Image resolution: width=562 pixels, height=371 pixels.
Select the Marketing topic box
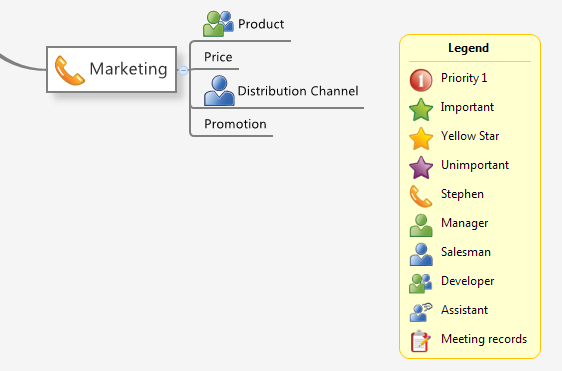point(111,69)
